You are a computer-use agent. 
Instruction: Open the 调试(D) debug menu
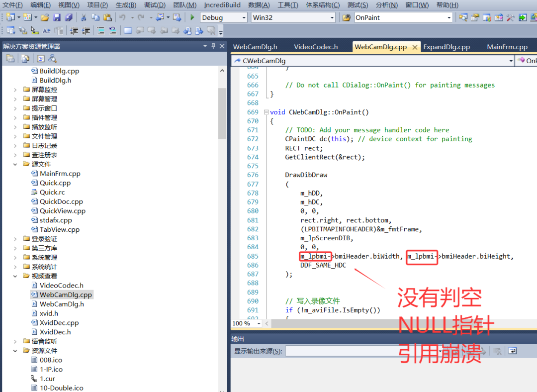pos(155,5)
